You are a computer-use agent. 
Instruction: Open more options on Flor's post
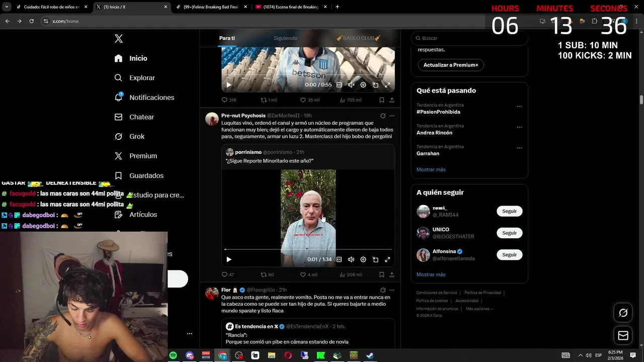(392, 290)
